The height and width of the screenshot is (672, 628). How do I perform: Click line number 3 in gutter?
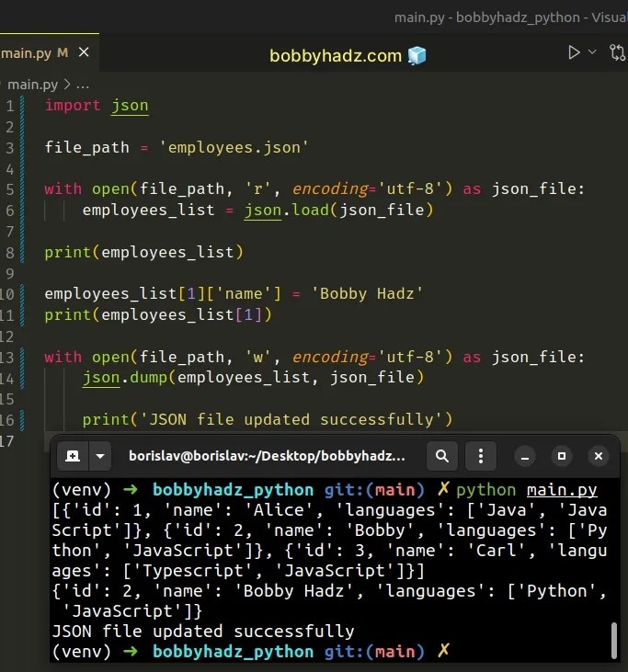(x=10, y=148)
